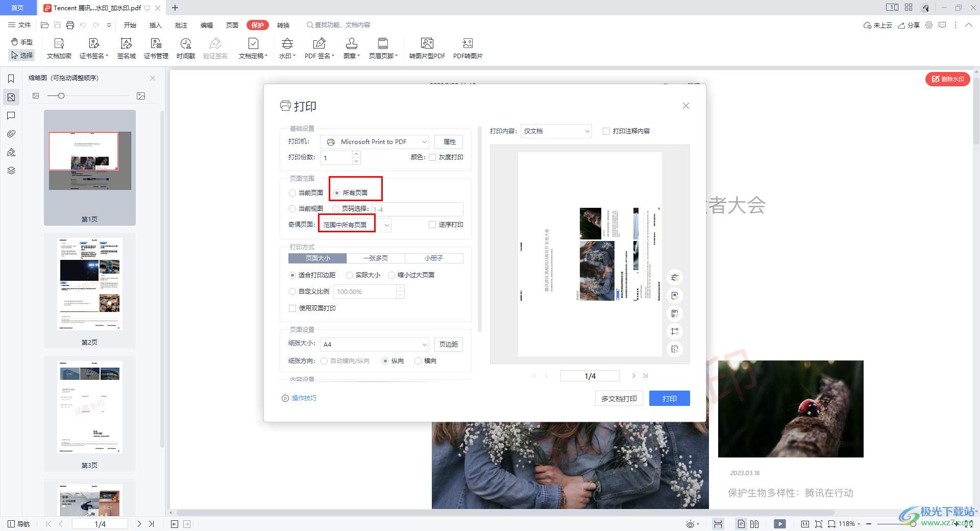
Task: Open the 证书签名 certificate signature tool
Action: click(x=94, y=49)
